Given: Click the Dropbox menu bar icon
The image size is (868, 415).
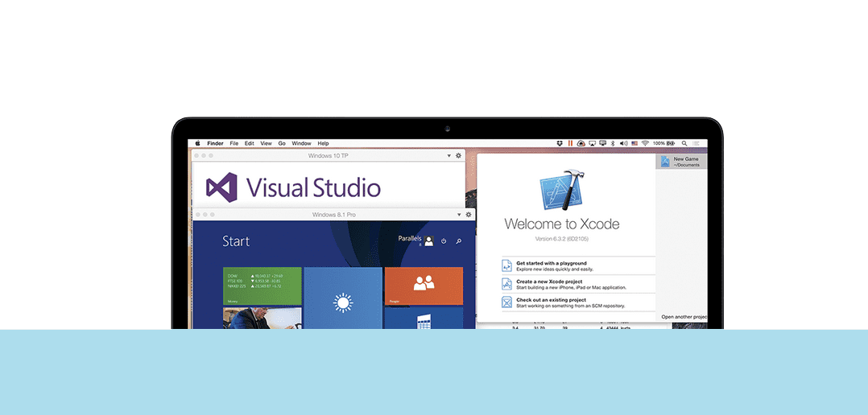Looking at the screenshot, I should coord(560,143).
